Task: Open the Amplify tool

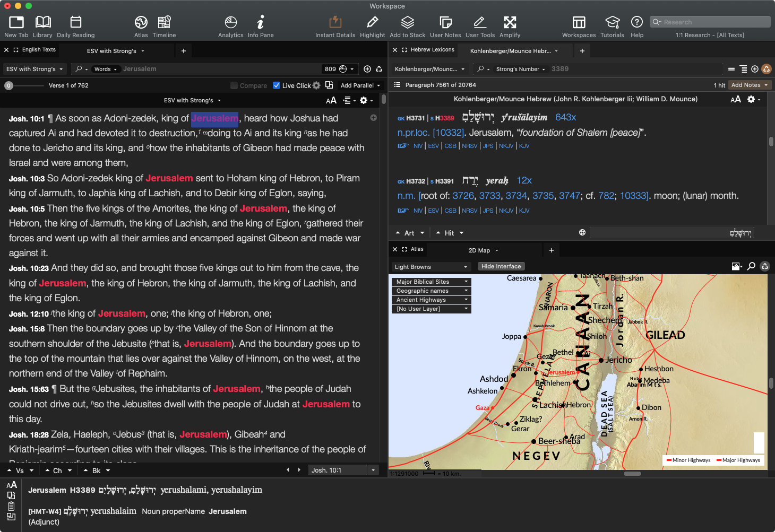Action: point(510,27)
